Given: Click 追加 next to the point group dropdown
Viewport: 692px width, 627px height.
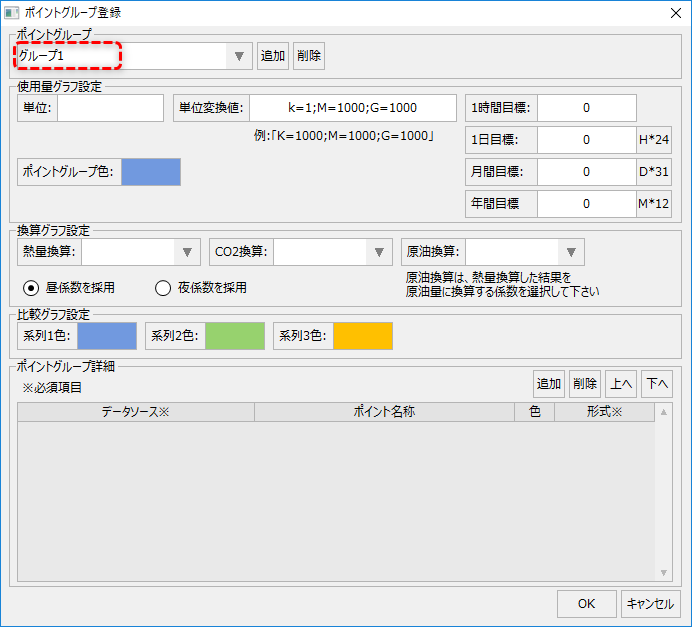Looking at the screenshot, I should click(273, 56).
